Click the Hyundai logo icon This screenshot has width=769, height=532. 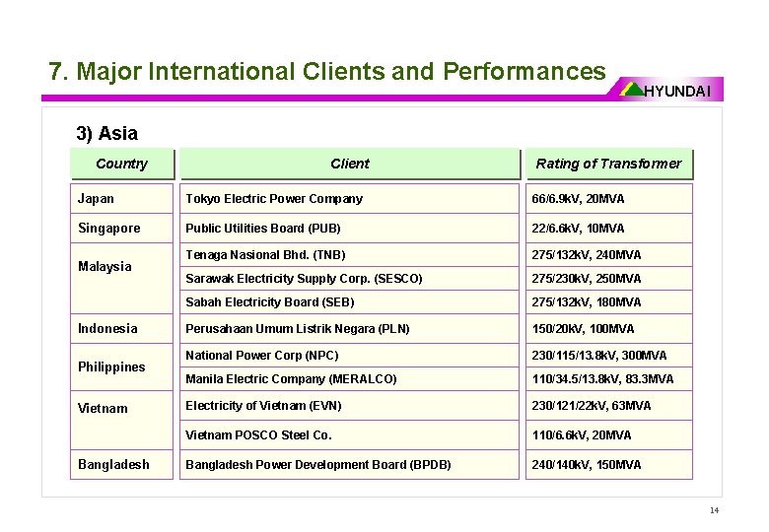coord(633,89)
